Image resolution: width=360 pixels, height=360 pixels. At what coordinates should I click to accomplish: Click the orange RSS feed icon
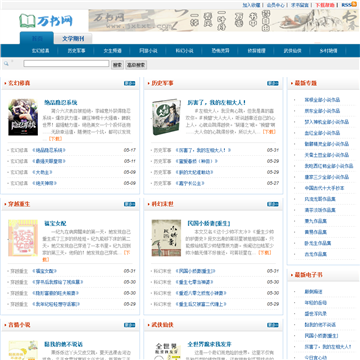click(x=354, y=4)
